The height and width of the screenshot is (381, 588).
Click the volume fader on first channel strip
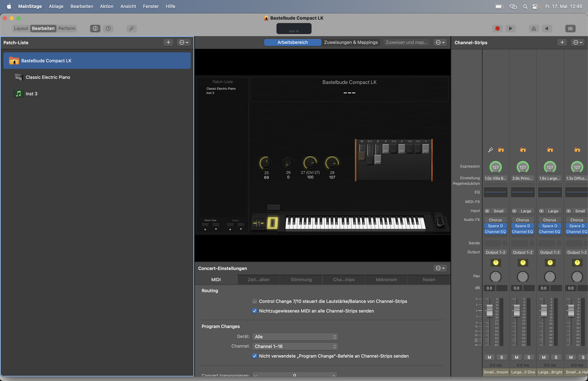tap(490, 310)
